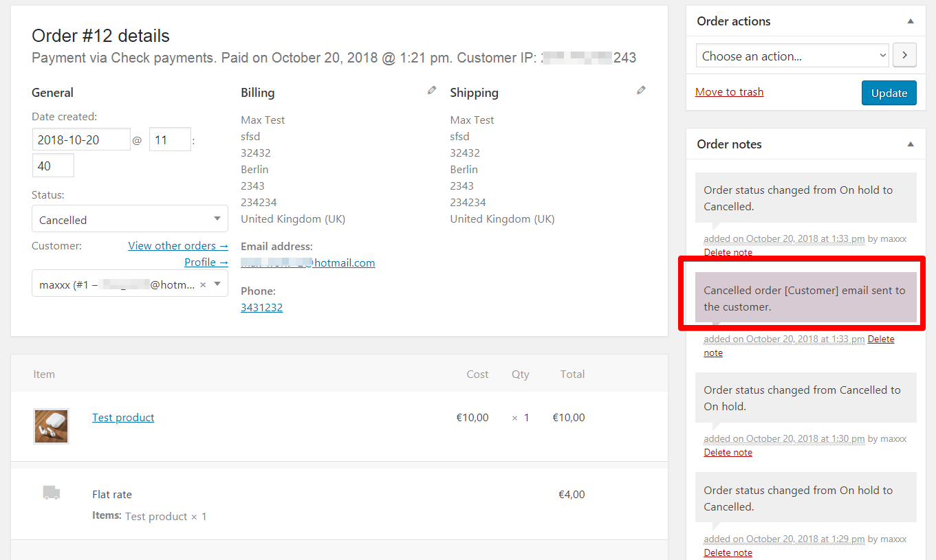936x560 pixels.
Task: Edit the date created field
Action: [x=81, y=139]
